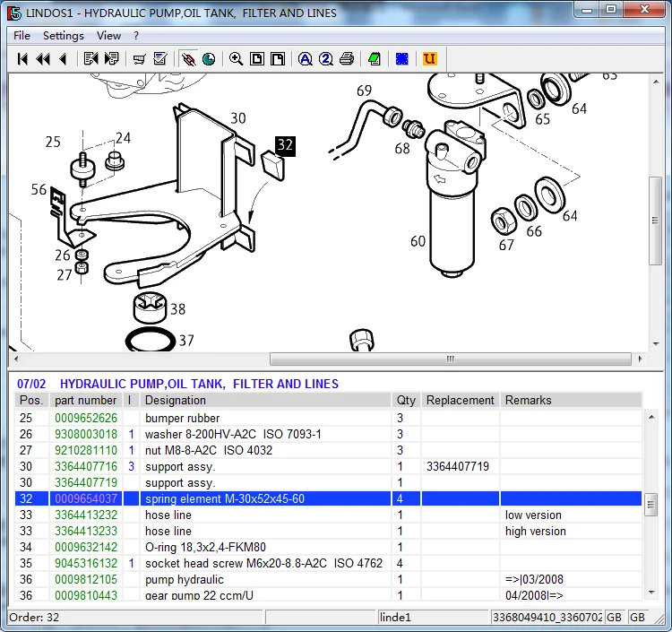
Task: Click the first page navigation arrow
Action: click(23, 59)
